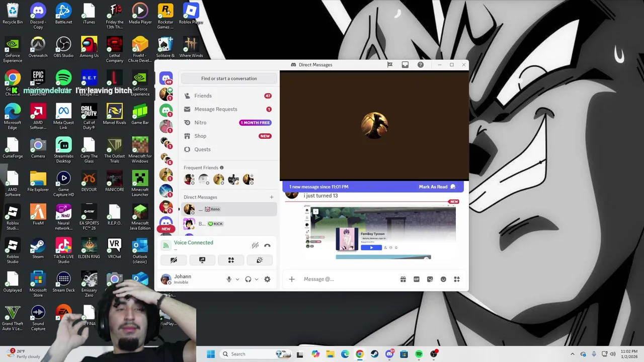Open the Quests page
Screen dimensions: 644x362
point(228,149)
